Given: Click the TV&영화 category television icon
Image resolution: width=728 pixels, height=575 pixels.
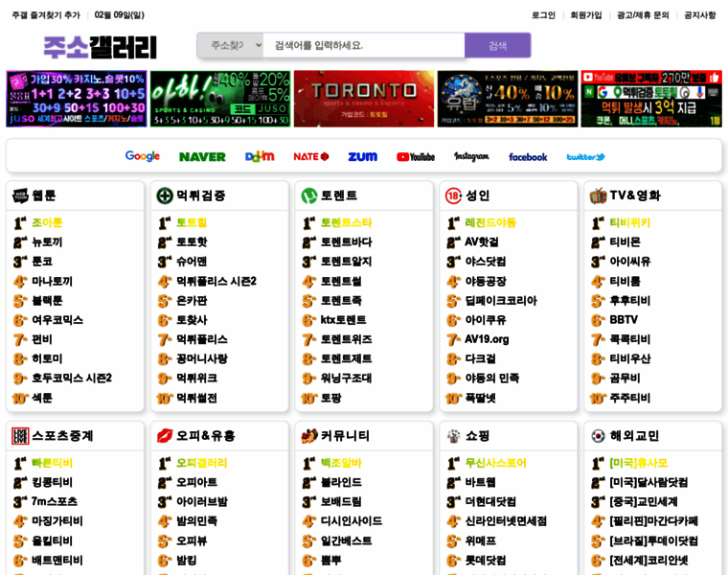Looking at the screenshot, I should [598, 195].
